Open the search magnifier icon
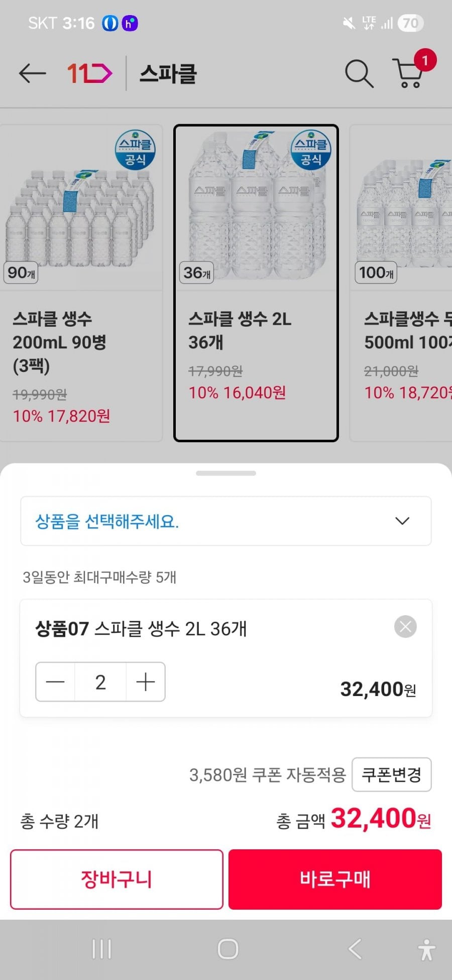The width and height of the screenshot is (452, 980). [359, 74]
